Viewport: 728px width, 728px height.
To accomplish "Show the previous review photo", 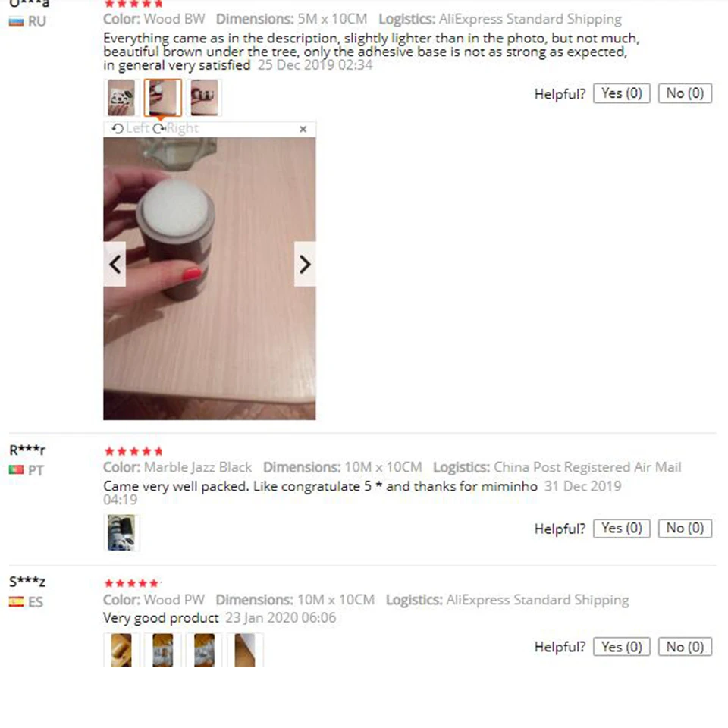I will (x=115, y=264).
